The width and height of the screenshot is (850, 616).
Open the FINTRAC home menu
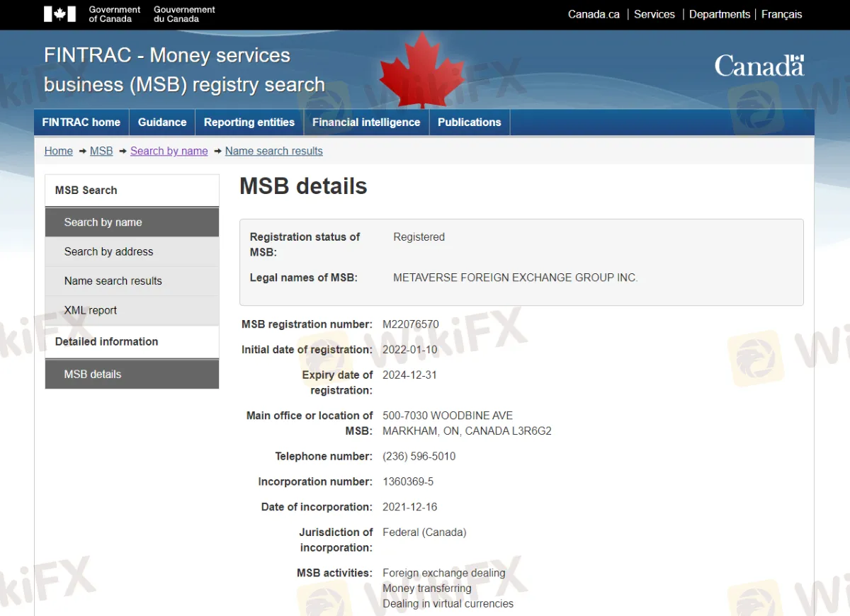click(81, 122)
